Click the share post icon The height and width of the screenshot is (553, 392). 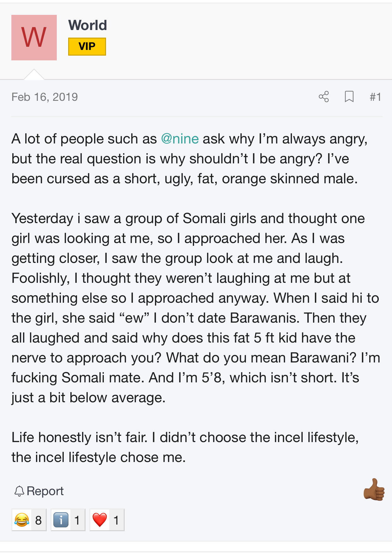(x=324, y=97)
